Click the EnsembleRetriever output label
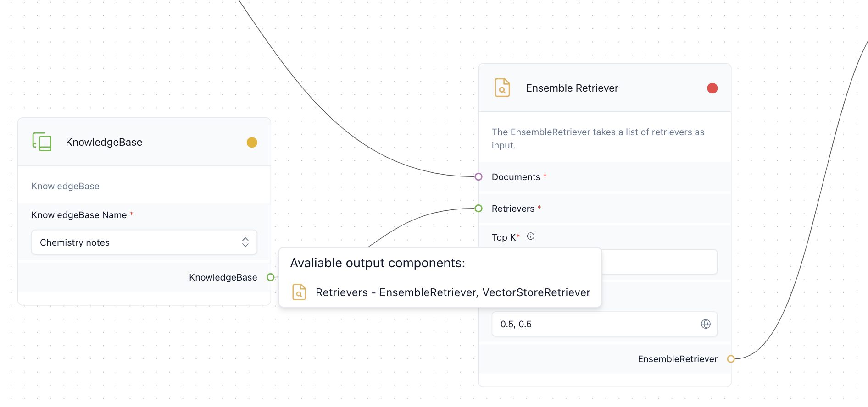This screenshot has width=868, height=407. pos(677,359)
